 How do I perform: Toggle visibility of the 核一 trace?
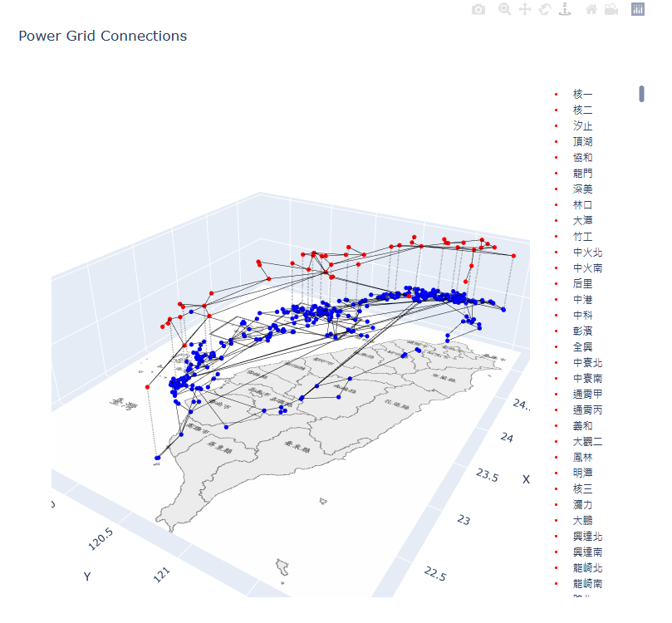click(x=581, y=94)
